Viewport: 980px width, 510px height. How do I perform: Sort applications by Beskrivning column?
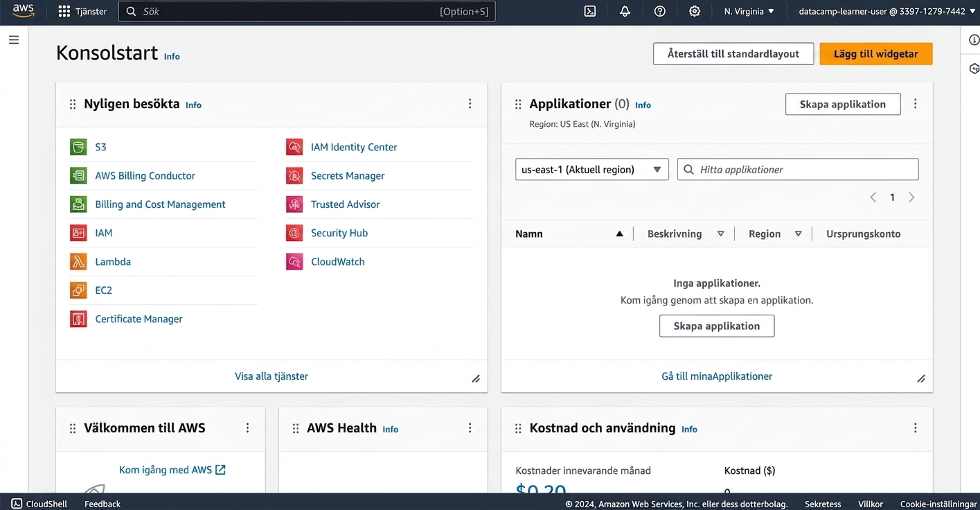click(x=686, y=234)
